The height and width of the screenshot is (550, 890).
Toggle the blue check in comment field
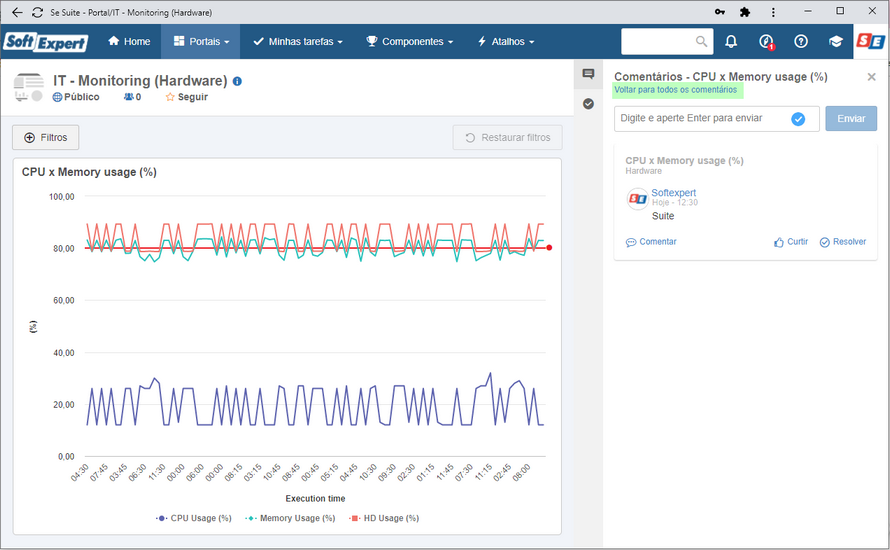[798, 119]
